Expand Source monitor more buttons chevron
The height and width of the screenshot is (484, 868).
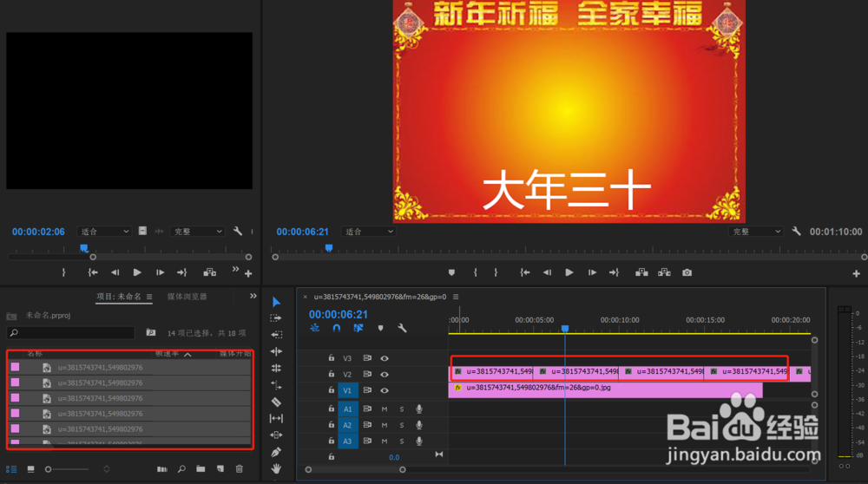235,269
